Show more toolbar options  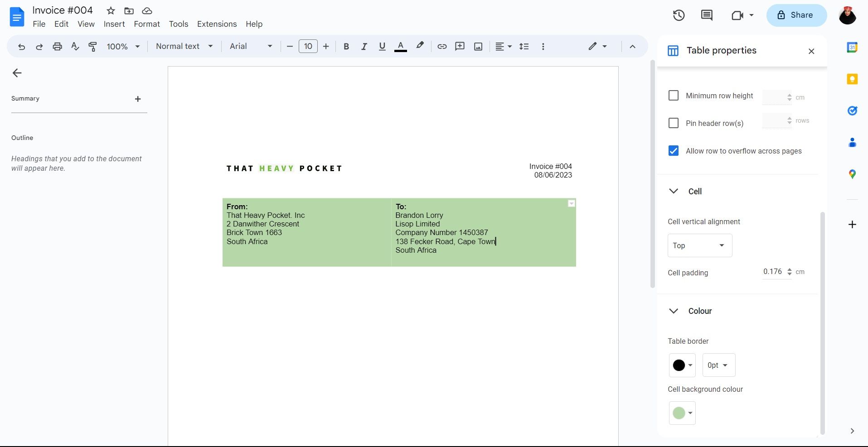point(543,46)
